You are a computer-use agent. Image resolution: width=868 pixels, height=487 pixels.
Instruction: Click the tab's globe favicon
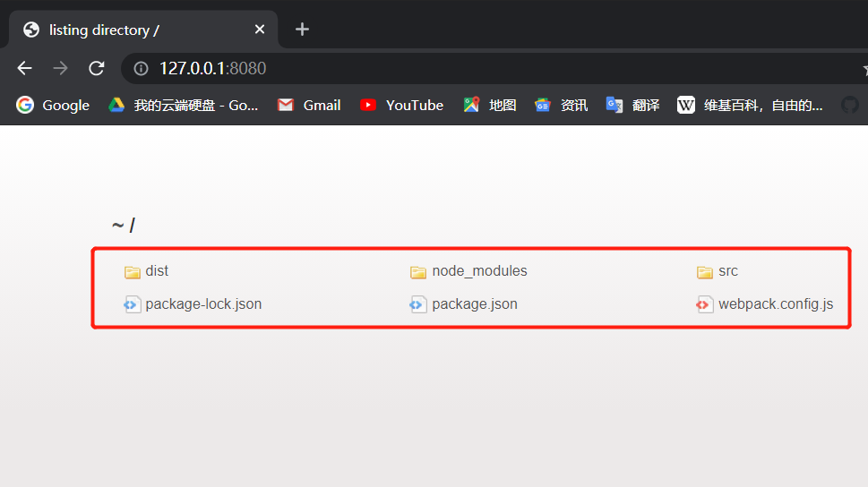tap(31, 30)
